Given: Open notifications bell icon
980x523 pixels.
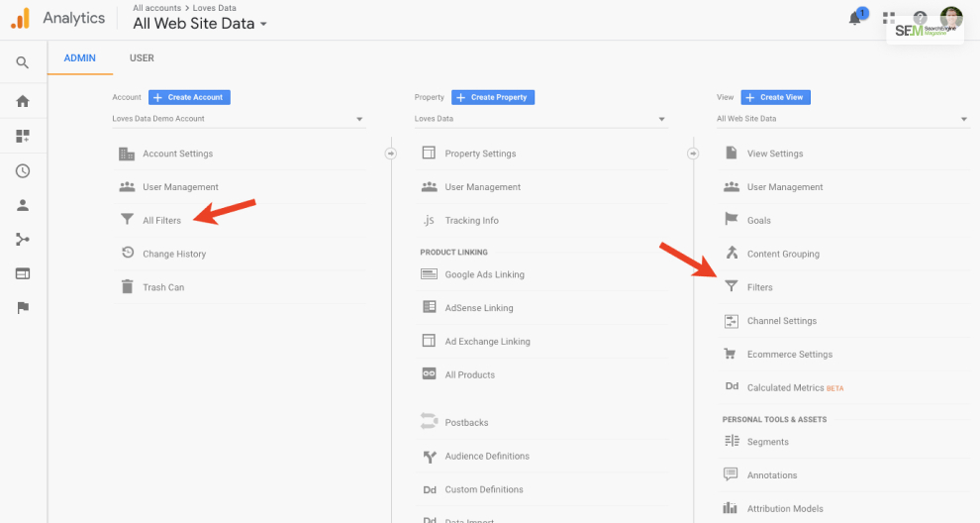Looking at the screenshot, I should [854, 19].
